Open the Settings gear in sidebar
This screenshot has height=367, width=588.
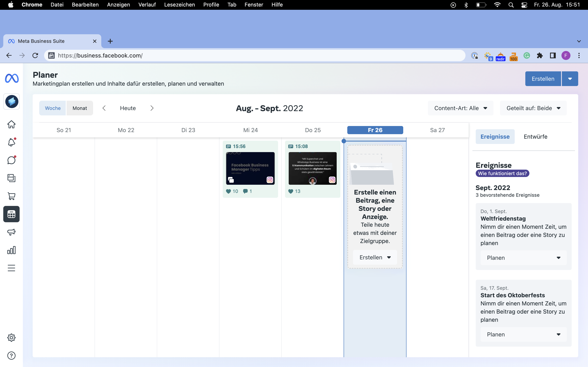[x=11, y=338]
